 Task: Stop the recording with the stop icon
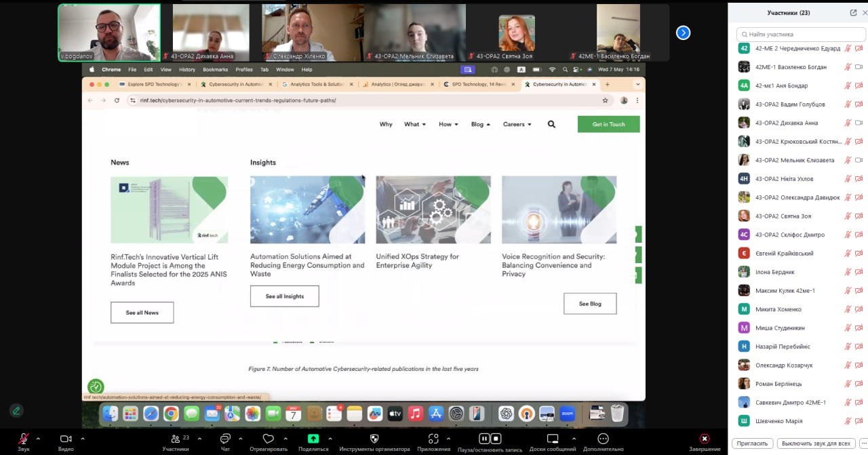click(x=496, y=439)
